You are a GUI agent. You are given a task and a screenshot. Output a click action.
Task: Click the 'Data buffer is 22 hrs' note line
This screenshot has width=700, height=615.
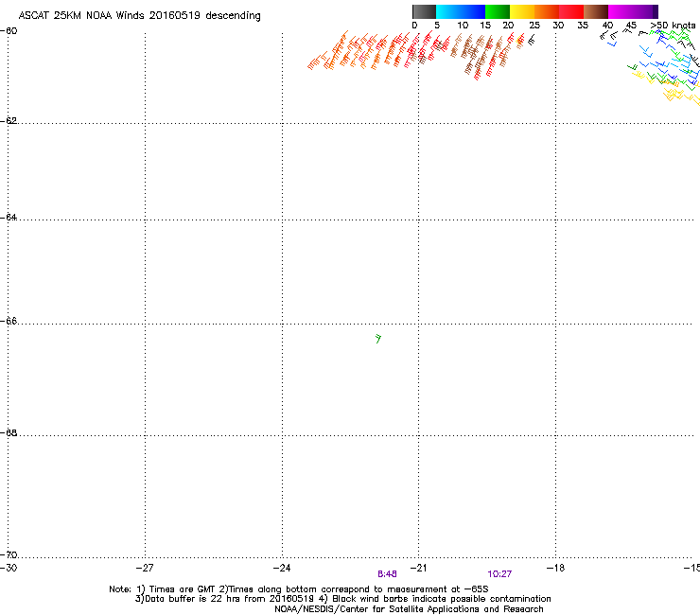pos(342,599)
